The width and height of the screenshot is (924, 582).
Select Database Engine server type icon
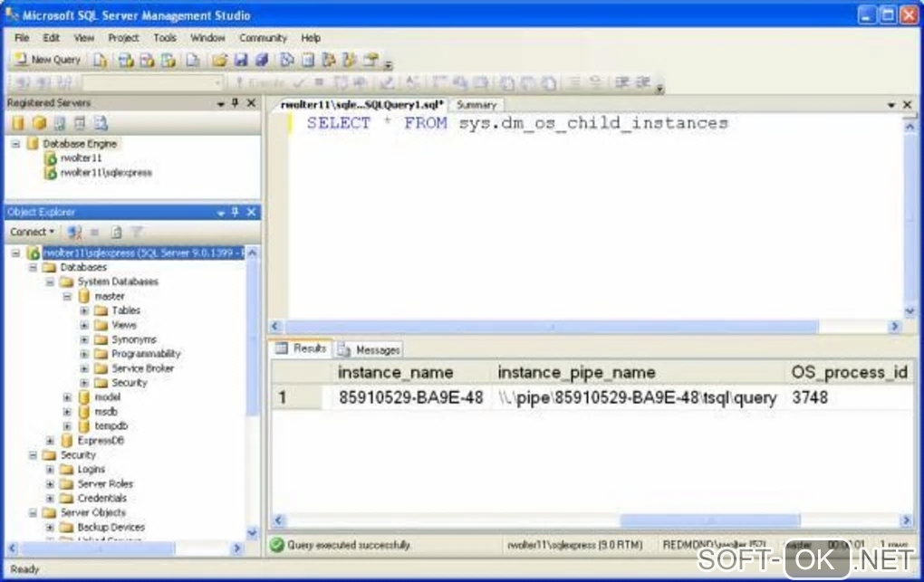(18, 123)
